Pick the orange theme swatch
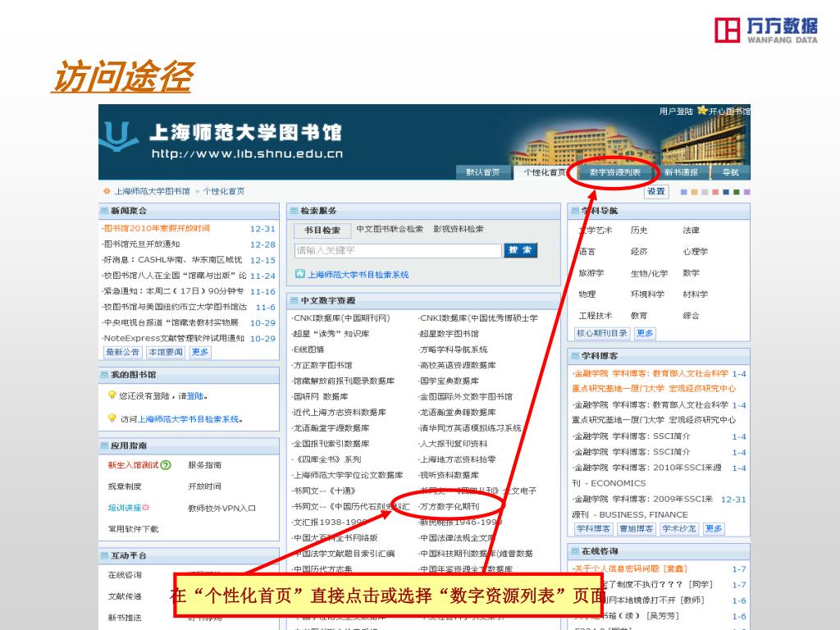The image size is (840, 630). point(694,192)
